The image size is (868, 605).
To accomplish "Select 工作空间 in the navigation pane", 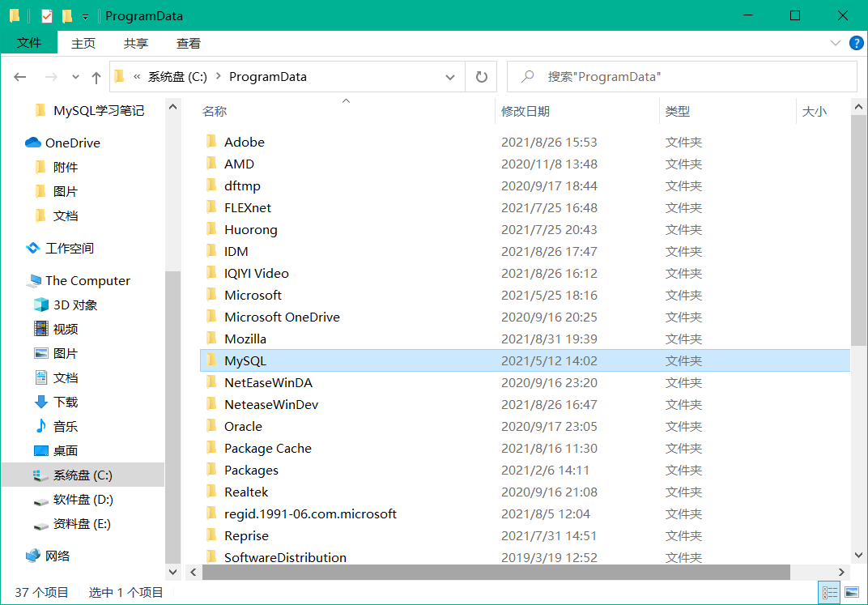I will coord(69,249).
